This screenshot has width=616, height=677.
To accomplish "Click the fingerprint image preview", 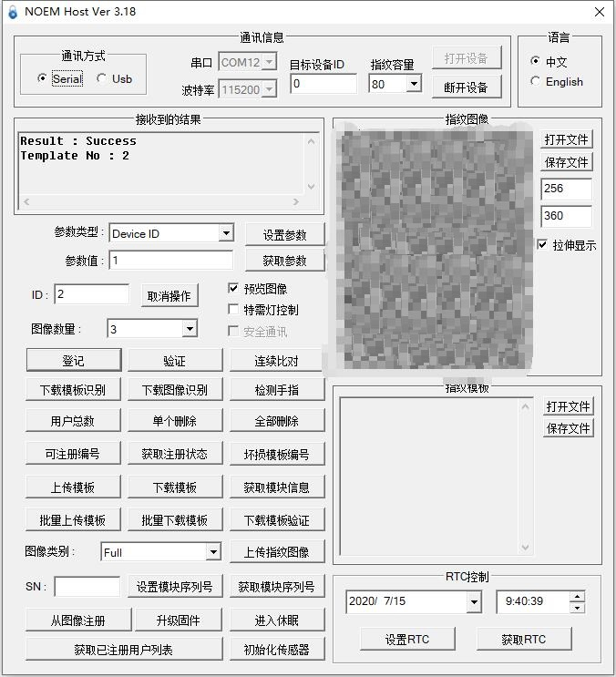I will coord(436,251).
